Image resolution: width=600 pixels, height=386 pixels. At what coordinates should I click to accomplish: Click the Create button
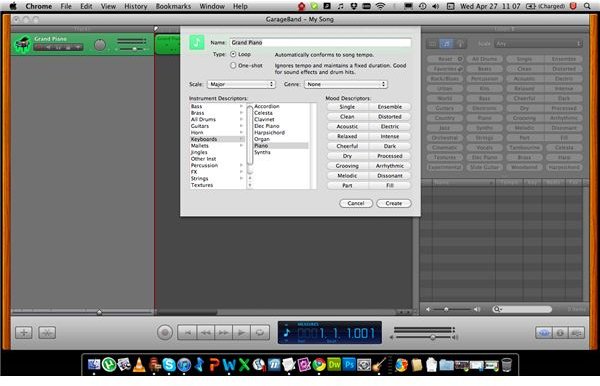point(394,204)
